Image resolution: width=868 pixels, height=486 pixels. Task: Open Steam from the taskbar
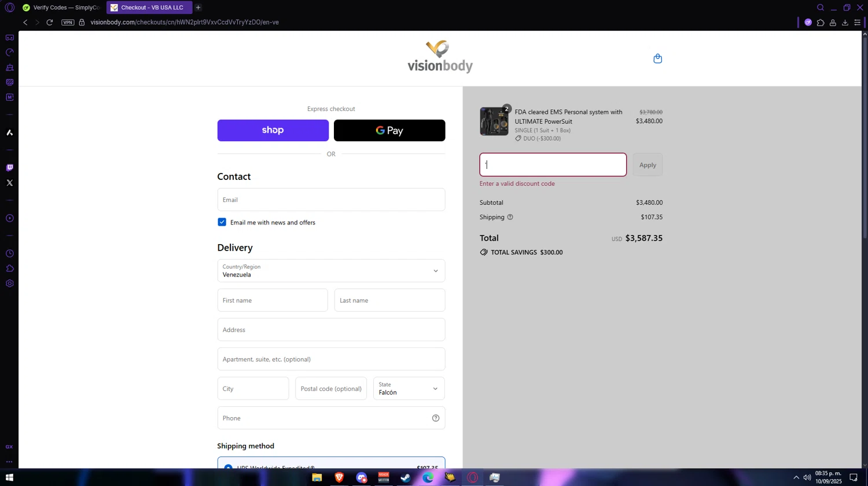click(406, 477)
